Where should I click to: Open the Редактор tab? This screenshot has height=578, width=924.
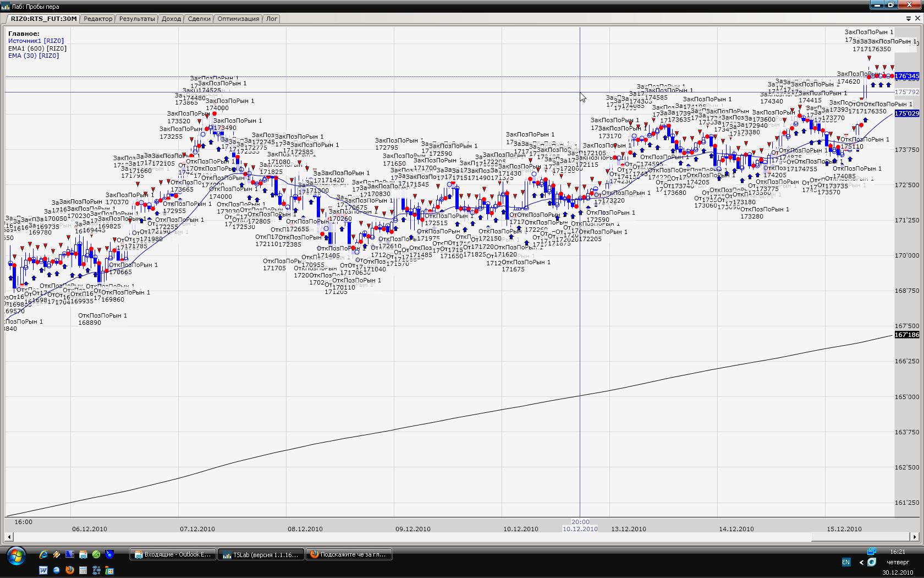(98, 19)
